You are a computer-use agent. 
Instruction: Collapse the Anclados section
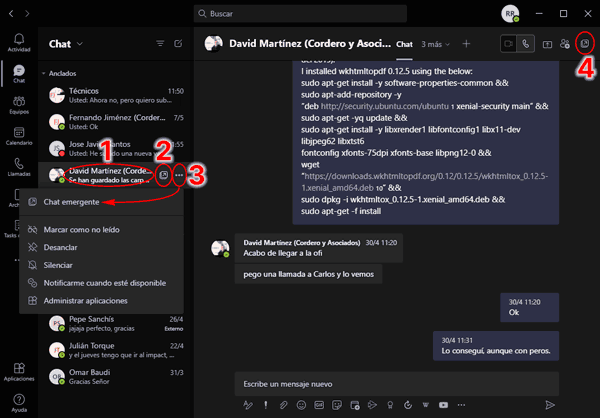click(44, 73)
